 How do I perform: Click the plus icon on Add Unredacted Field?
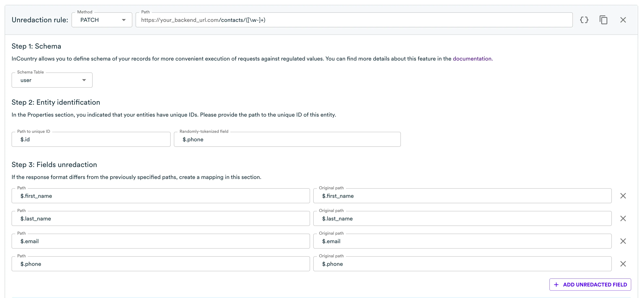point(556,284)
